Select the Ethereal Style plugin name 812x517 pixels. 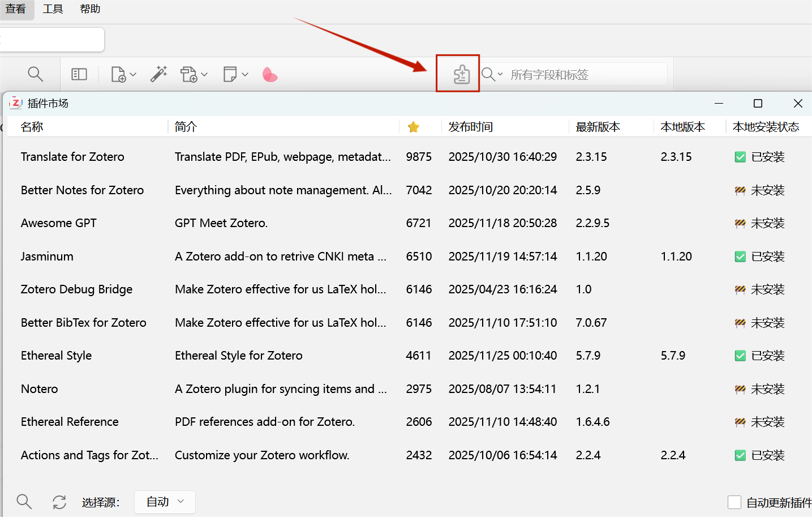[x=56, y=356]
